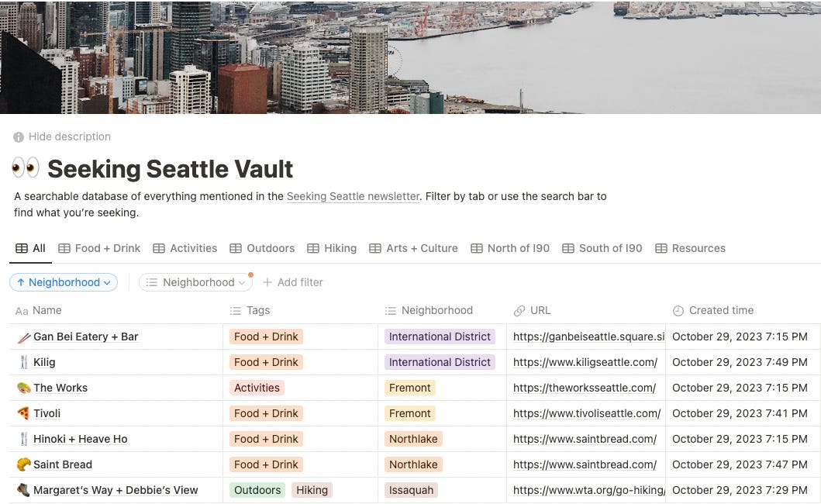Click the Food + Drink tag on Gan Bei row

coord(266,337)
